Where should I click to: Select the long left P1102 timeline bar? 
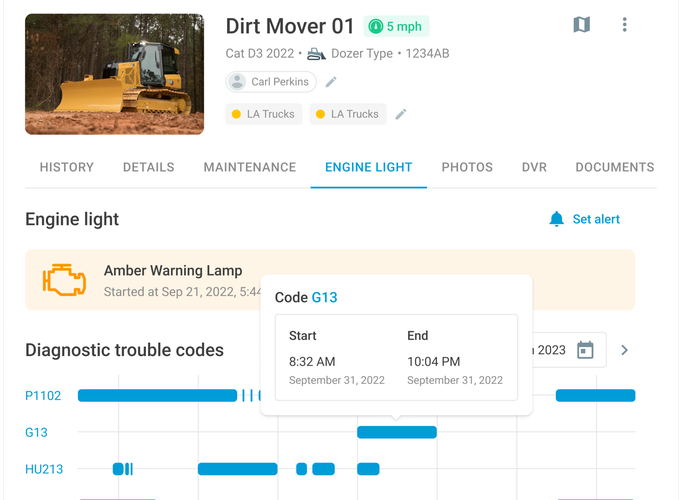[x=157, y=396]
